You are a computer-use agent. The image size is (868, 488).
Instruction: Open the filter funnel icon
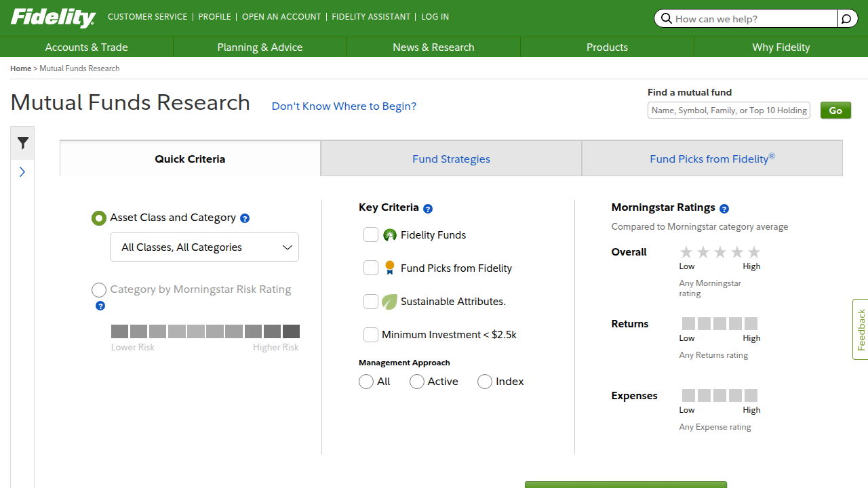(22, 143)
